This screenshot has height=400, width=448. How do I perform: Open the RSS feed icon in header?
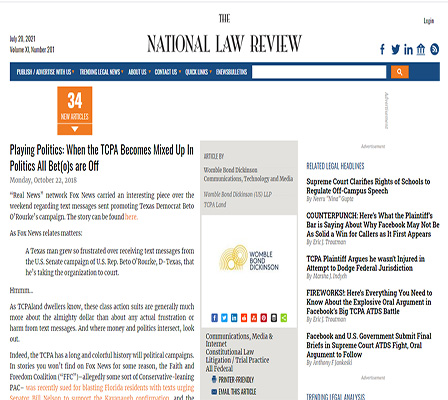(x=434, y=49)
